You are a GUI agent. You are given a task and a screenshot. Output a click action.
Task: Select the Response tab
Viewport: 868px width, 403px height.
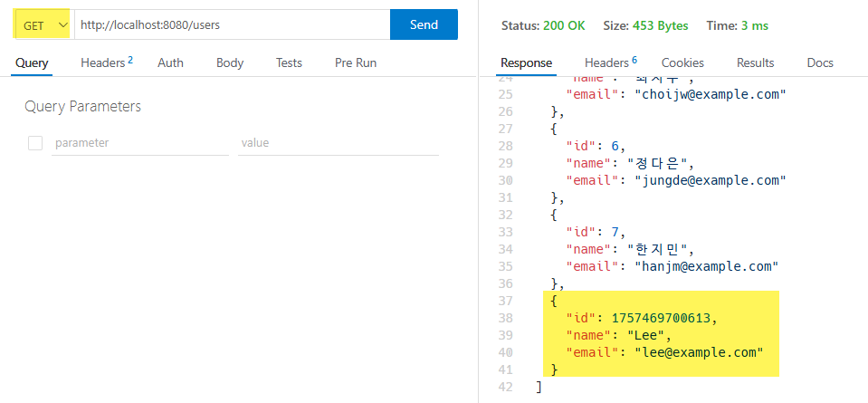pyautogui.click(x=526, y=63)
